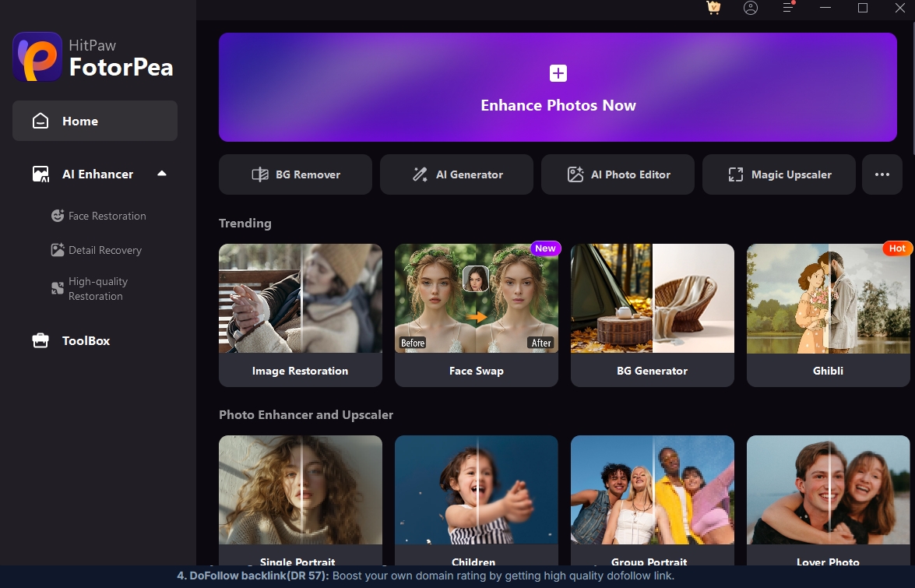This screenshot has width=915, height=588.
Task: Click the DoFollow backlink banner text
Action: [x=425, y=576]
